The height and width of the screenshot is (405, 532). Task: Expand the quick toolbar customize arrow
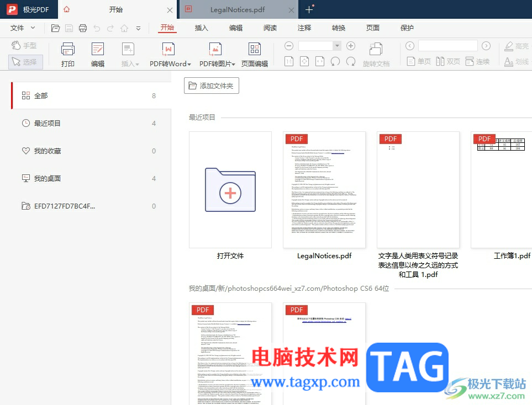pos(138,29)
